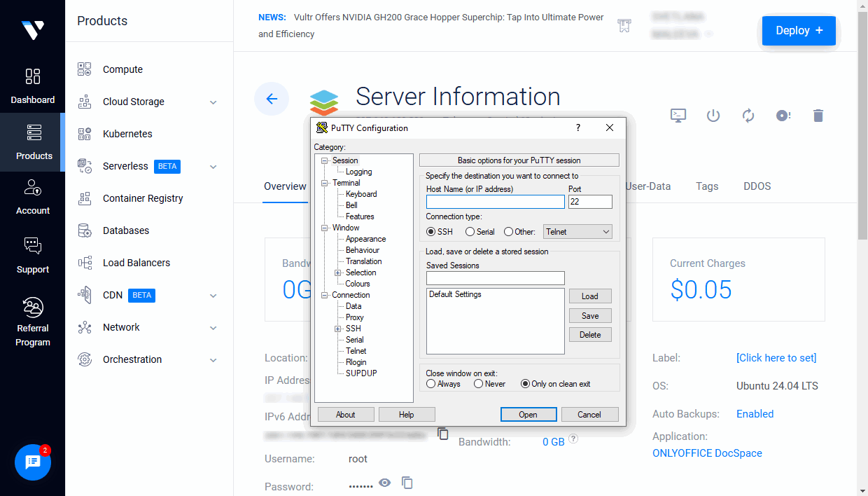Reveal the password with the eye icon
The width and height of the screenshot is (868, 496).
pos(384,483)
